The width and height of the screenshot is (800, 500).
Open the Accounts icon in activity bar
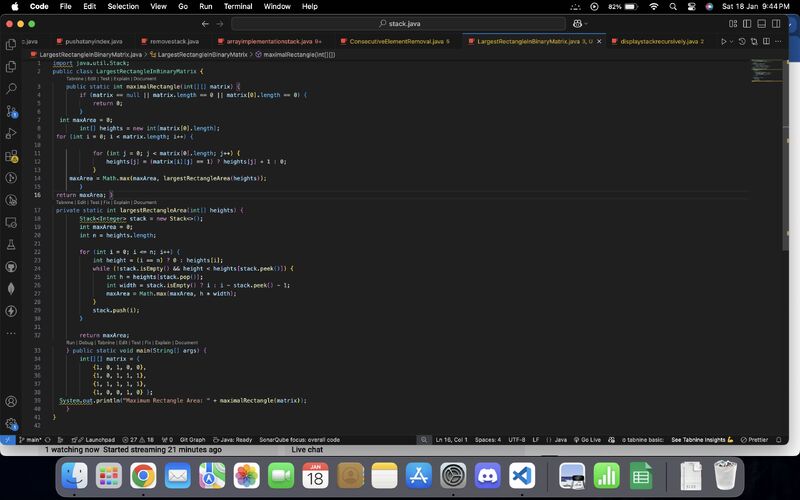point(11,401)
